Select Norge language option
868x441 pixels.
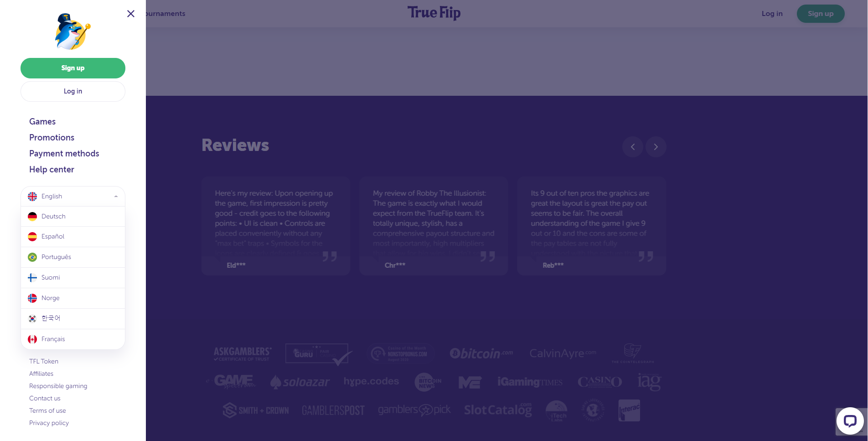click(x=73, y=298)
